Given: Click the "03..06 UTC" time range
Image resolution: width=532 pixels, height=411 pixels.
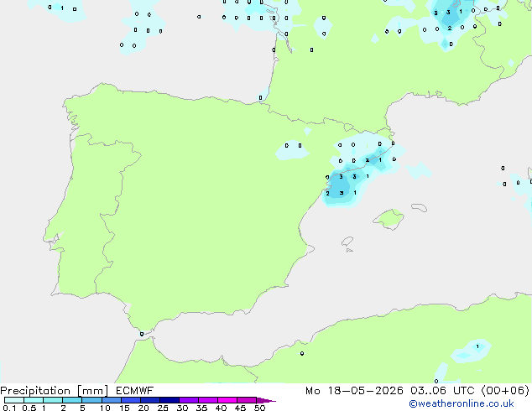Looking at the screenshot, I should [x=442, y=391].
